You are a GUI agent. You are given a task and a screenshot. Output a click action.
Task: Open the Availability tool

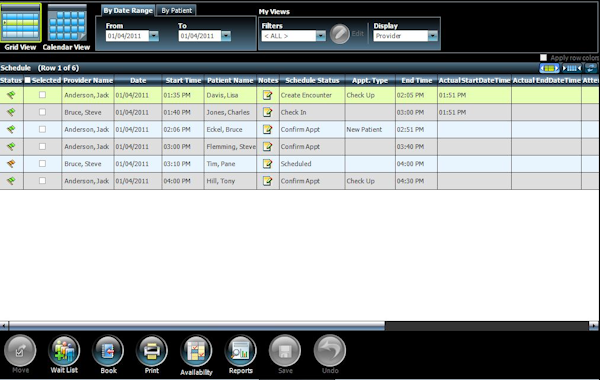pos(196,351)
